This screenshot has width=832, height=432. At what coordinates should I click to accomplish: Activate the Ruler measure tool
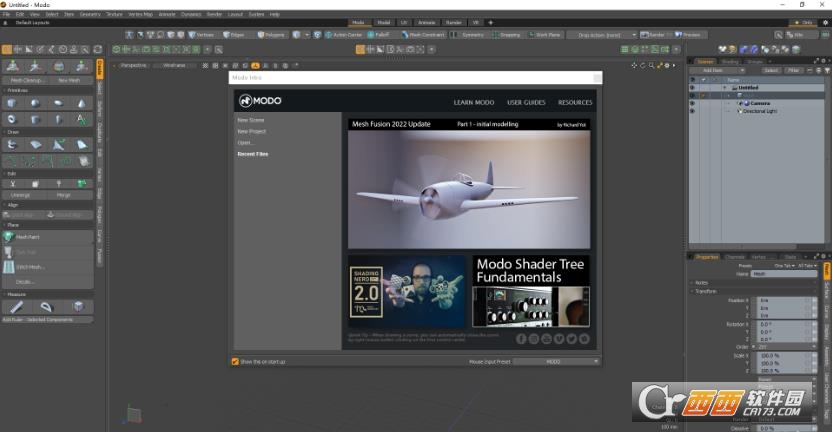(x=16, y=307)
